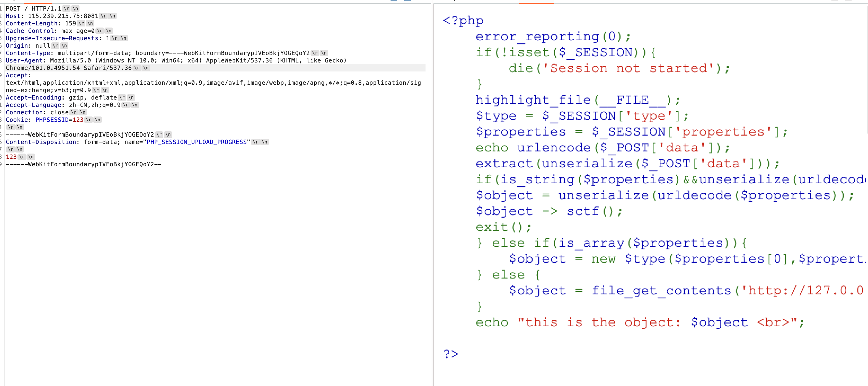This screenshot has height=386, width=868.
Task: Click the Accept-Encoding gzip, deflate line
Action: [x=61, y=97]
